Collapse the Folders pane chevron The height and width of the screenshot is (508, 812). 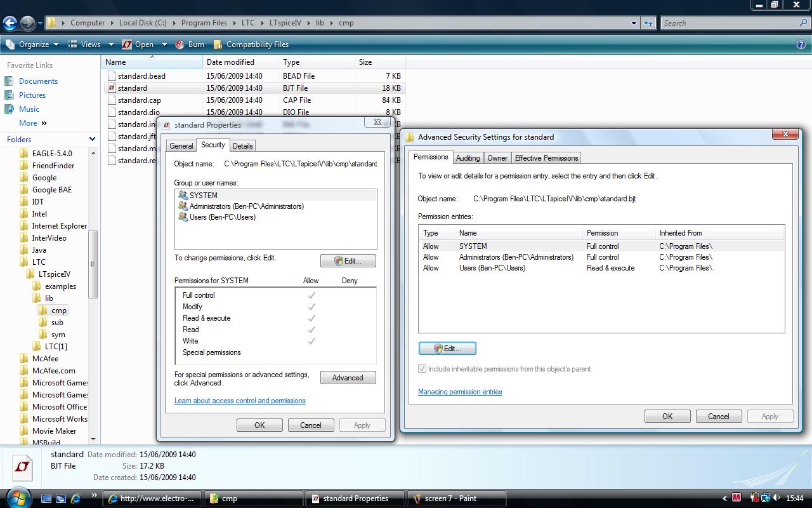pos(92,139)
